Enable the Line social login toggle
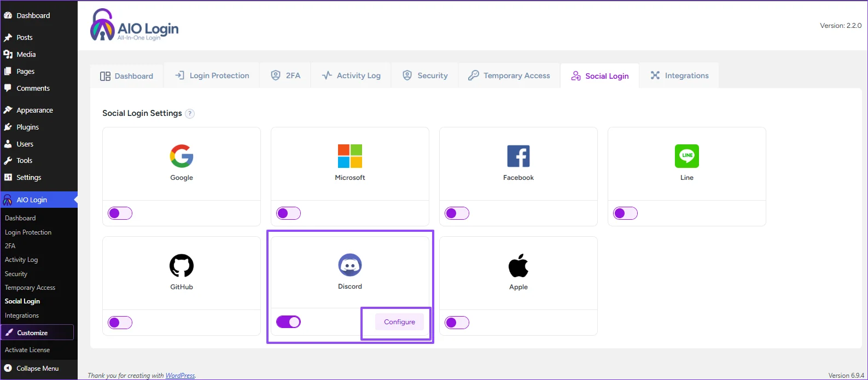 (626, 213)
